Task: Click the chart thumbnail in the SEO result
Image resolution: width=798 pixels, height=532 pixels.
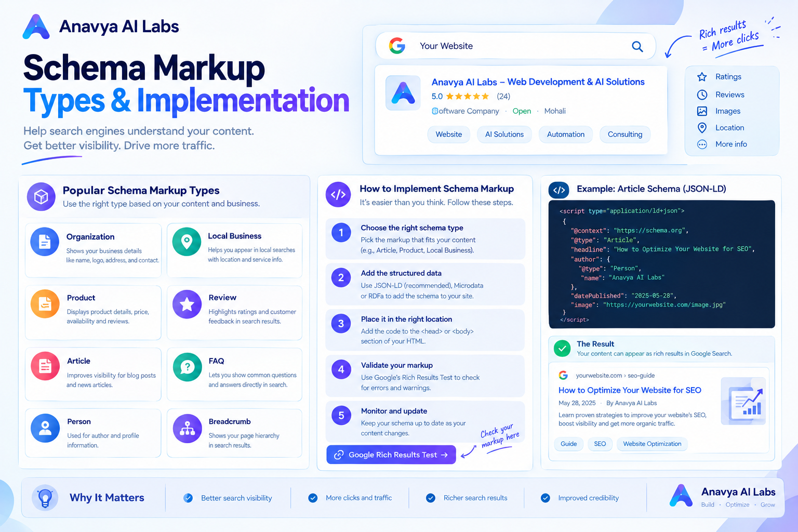Action: coord(744,401)
